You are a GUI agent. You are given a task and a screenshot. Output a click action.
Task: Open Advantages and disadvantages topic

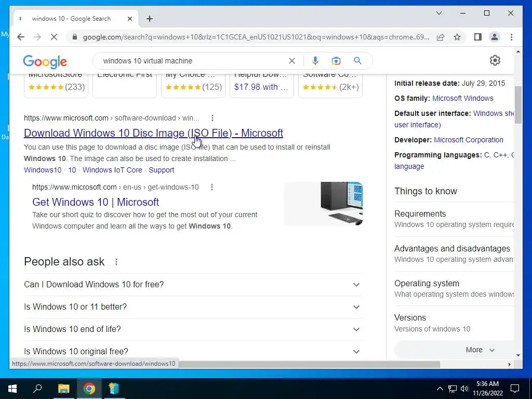coord(454,254)
